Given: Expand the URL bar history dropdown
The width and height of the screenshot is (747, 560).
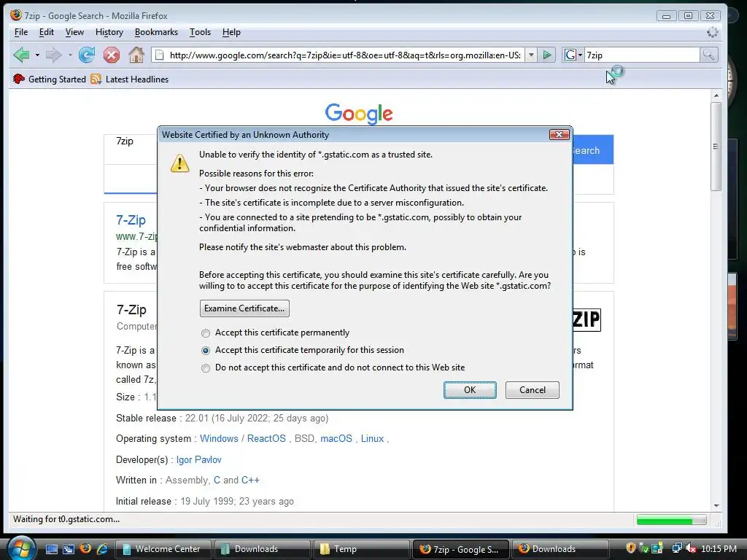Looking at the screenshot, I should [x=531, y=55].
